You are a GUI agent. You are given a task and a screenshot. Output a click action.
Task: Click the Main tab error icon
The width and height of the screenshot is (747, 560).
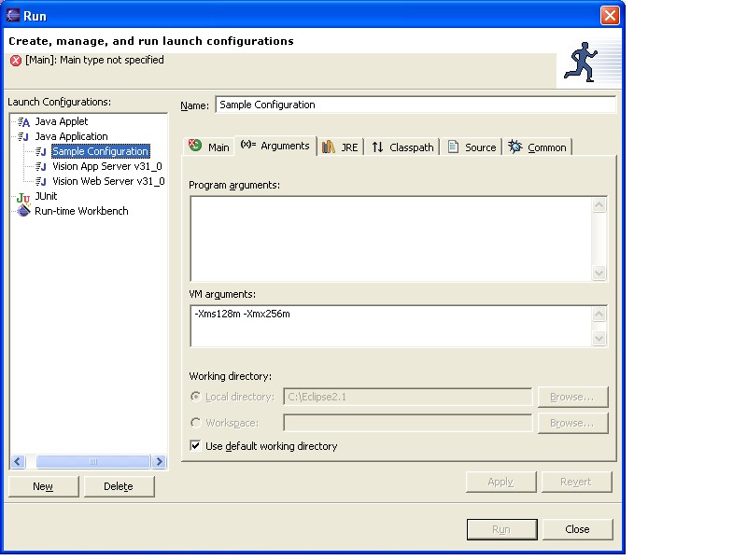(195, 146)
